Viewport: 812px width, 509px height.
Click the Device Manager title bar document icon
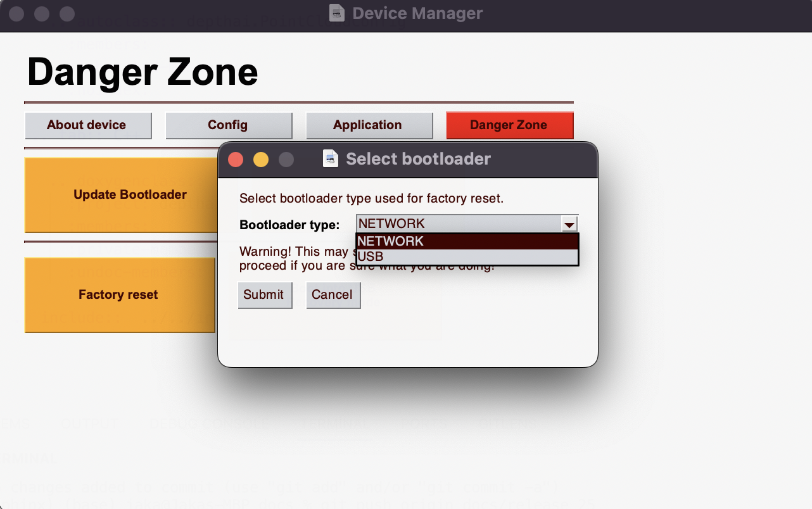tap(337, 13)
